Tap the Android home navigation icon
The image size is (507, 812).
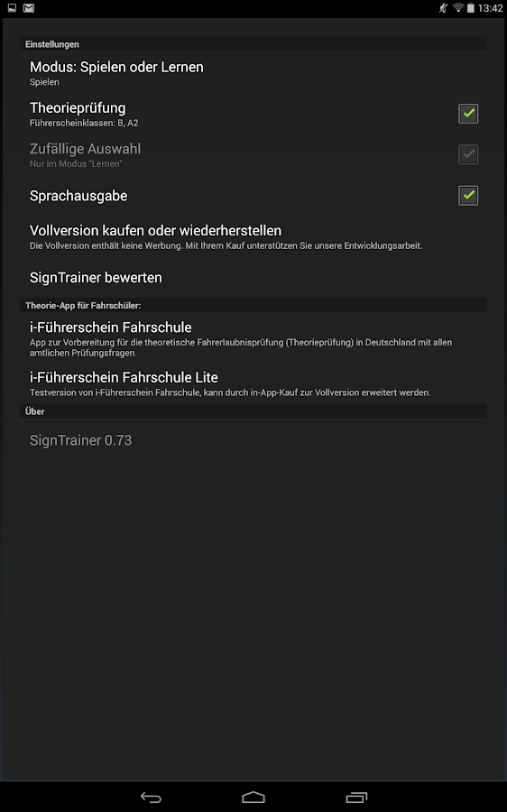coord(253,798)
